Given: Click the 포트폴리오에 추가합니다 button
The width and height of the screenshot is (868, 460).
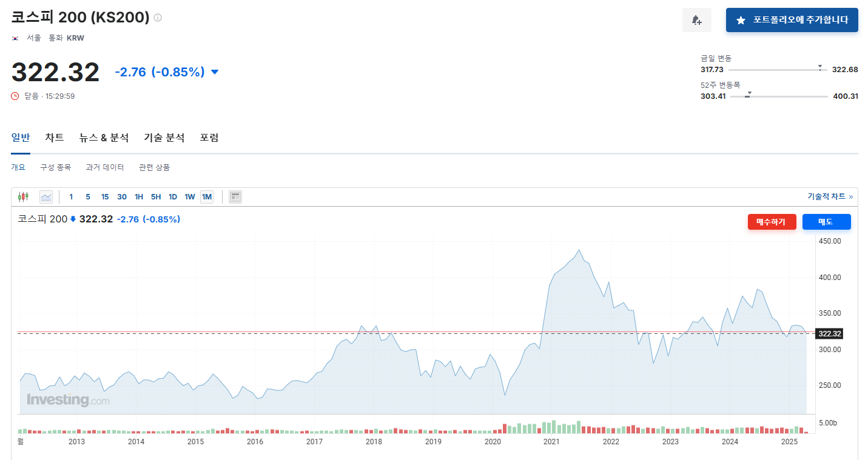Looking at the screenshot, I should click(792, 20).
